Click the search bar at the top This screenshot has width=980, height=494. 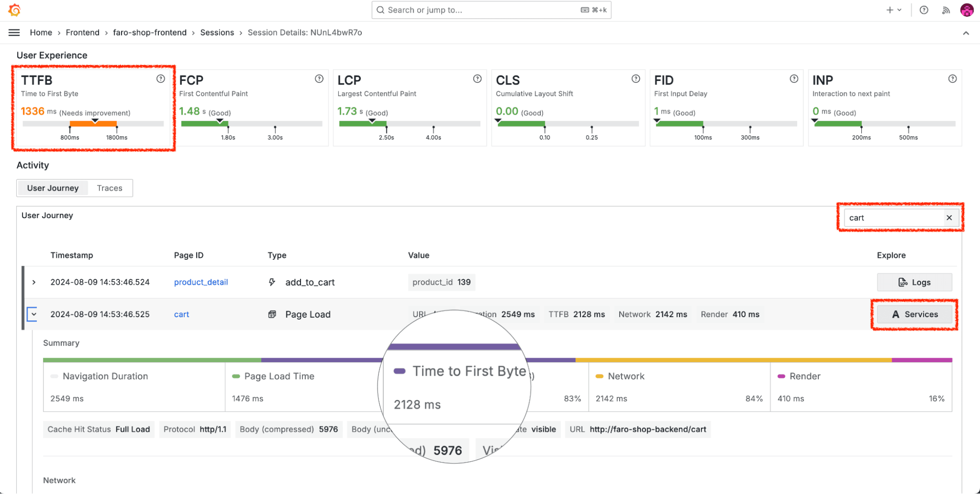coord(490,10)
